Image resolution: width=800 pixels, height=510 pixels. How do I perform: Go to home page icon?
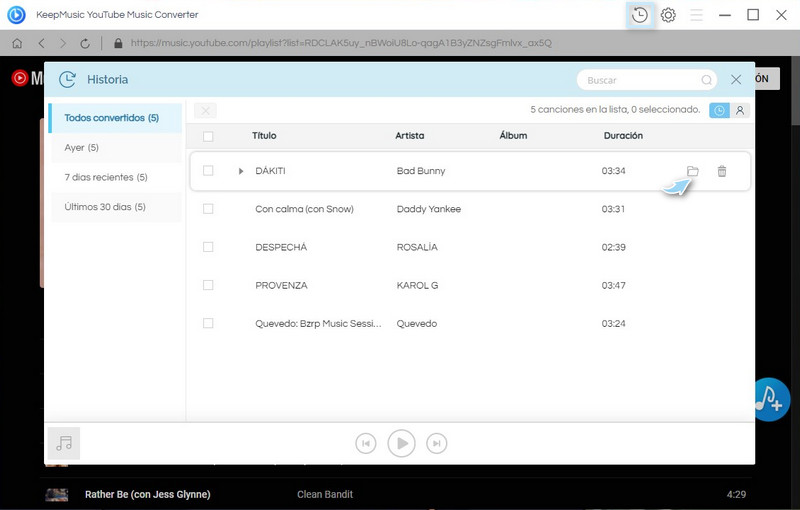pyautogui.click(x=17, y=43)
